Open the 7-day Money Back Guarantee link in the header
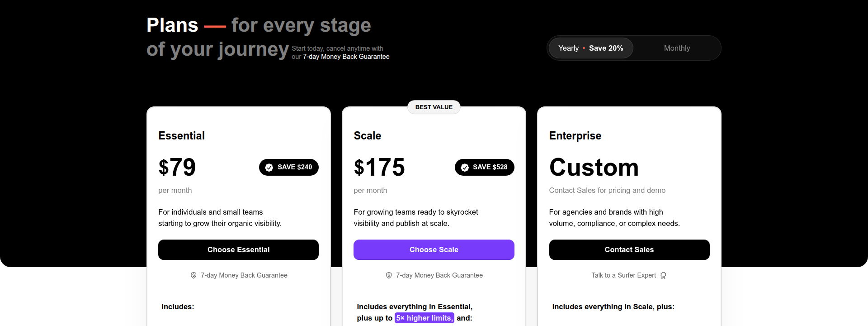The width and height of the screenshot is (868, 326). [346, 57]
